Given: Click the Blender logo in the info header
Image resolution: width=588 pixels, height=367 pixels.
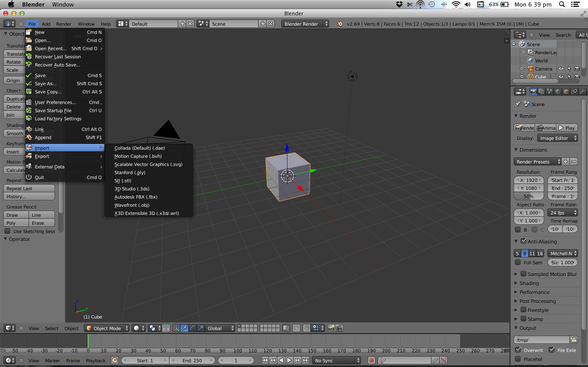Looking at the screenshot, I should pos(340,24).
